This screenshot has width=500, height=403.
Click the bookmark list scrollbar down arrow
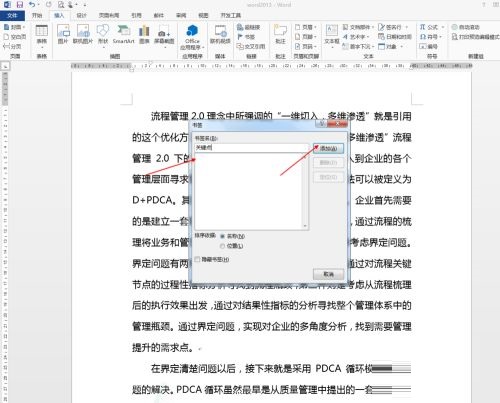pyautogui.click(x=305, y=226)
